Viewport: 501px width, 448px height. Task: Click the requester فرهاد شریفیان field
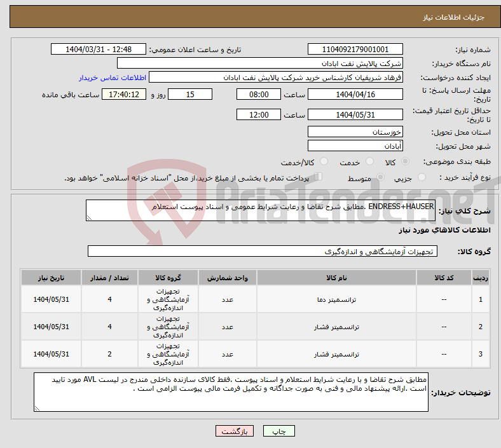point(276,78)
